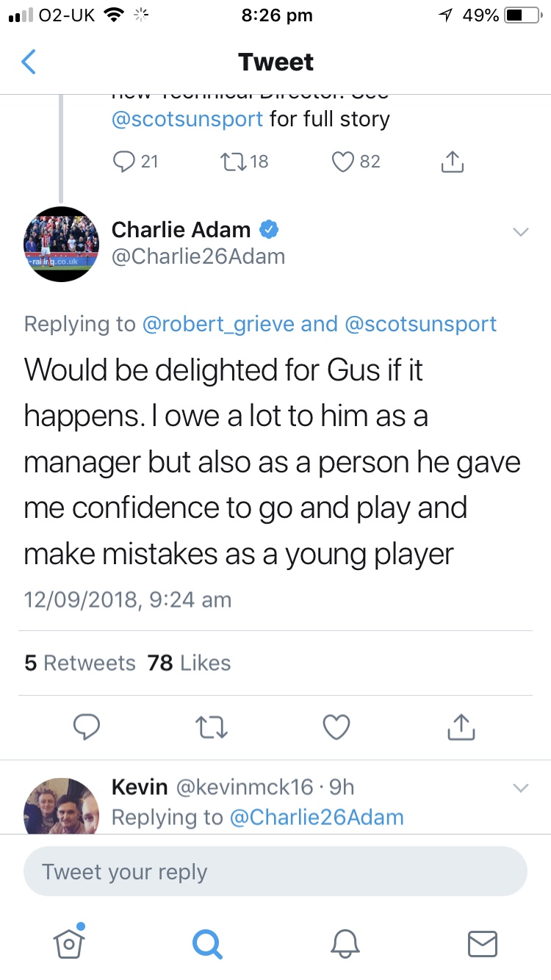Tap the back arrow in the header
This screenshot has height=980, width=551.
[x=29, y=62]
